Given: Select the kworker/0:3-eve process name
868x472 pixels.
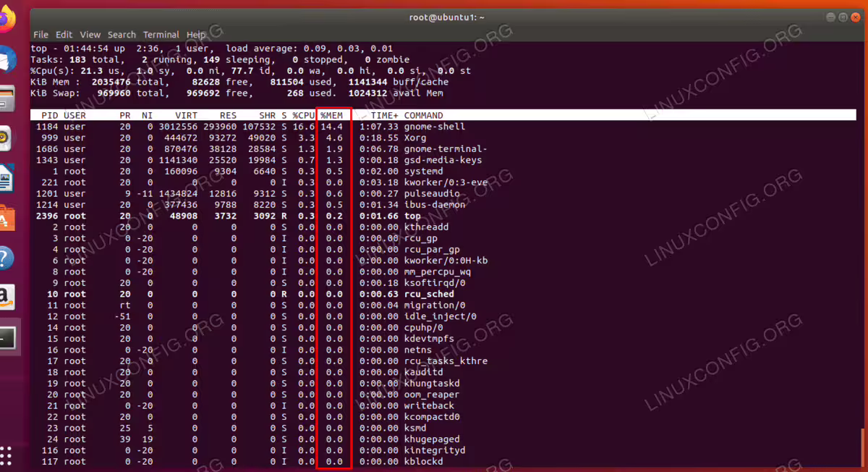Looking at the screenshot, I should [x=446, y=182].
